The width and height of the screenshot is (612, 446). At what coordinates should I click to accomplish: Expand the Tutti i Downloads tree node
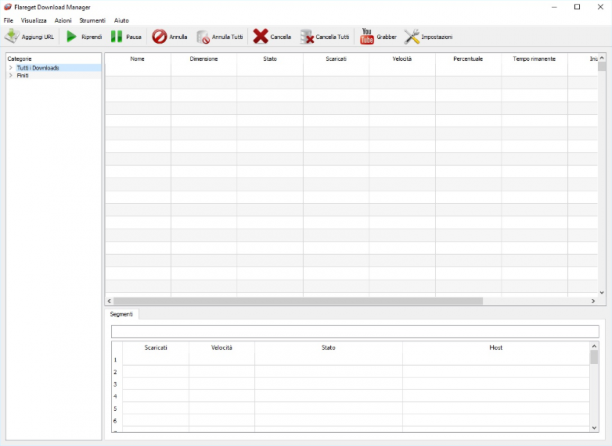pos(11,68)
